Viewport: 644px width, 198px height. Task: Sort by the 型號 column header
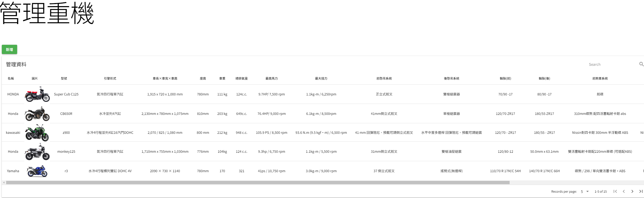coord(64,79)
